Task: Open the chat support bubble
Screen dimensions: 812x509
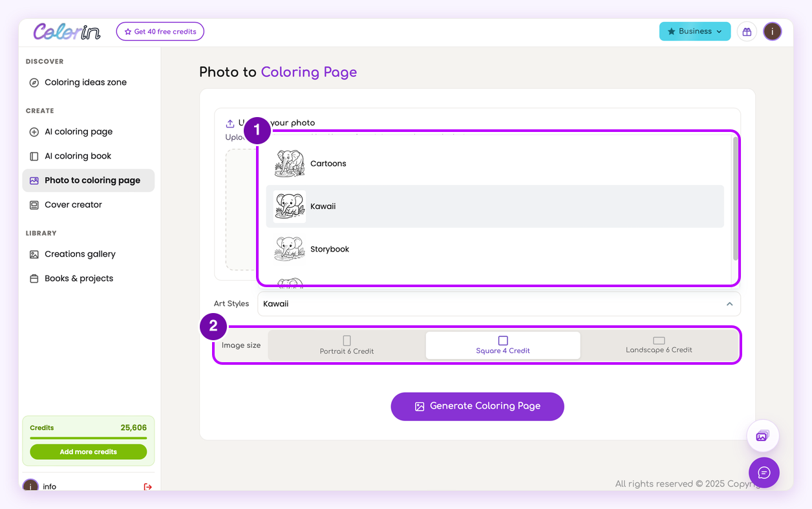Action: 764,473
